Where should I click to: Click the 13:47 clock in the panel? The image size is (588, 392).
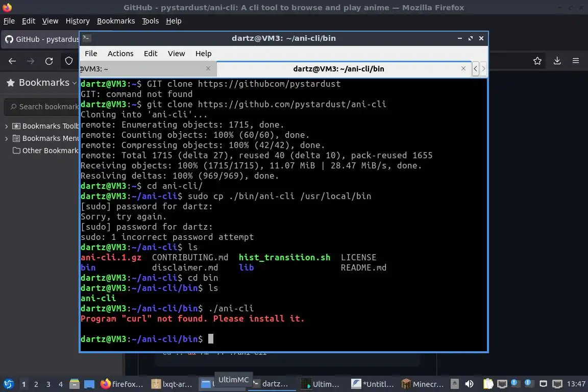[x=576, y=384]
